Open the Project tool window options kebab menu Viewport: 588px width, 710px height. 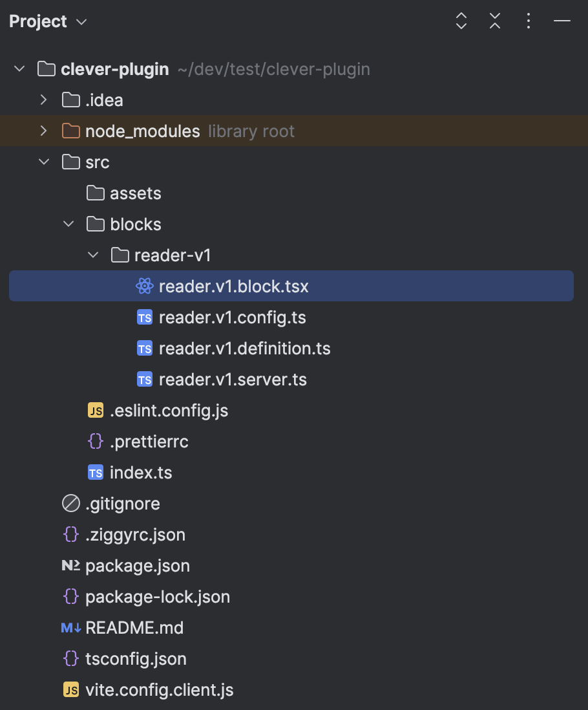point(528,21)
